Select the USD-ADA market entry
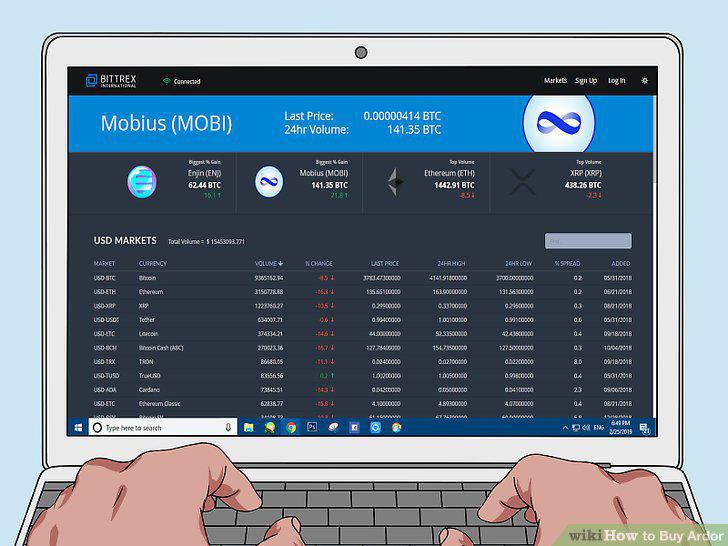 (105, 390)
